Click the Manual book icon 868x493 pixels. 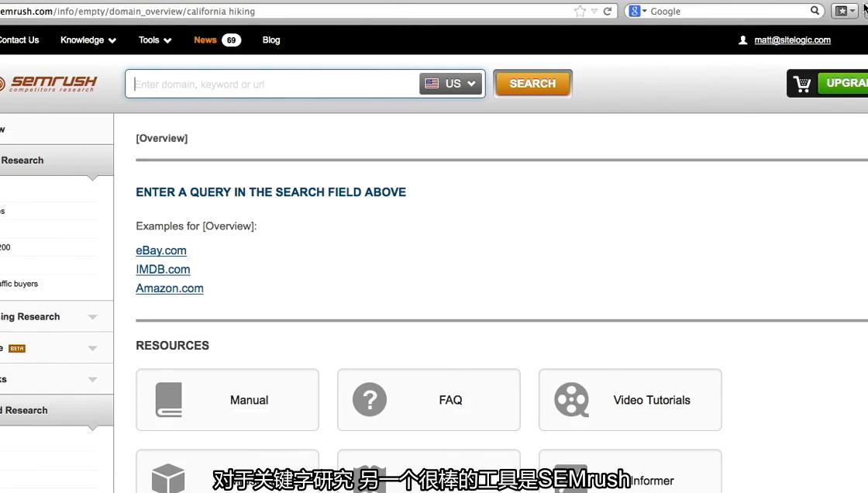pyautogui.click(x=169, y=399)
